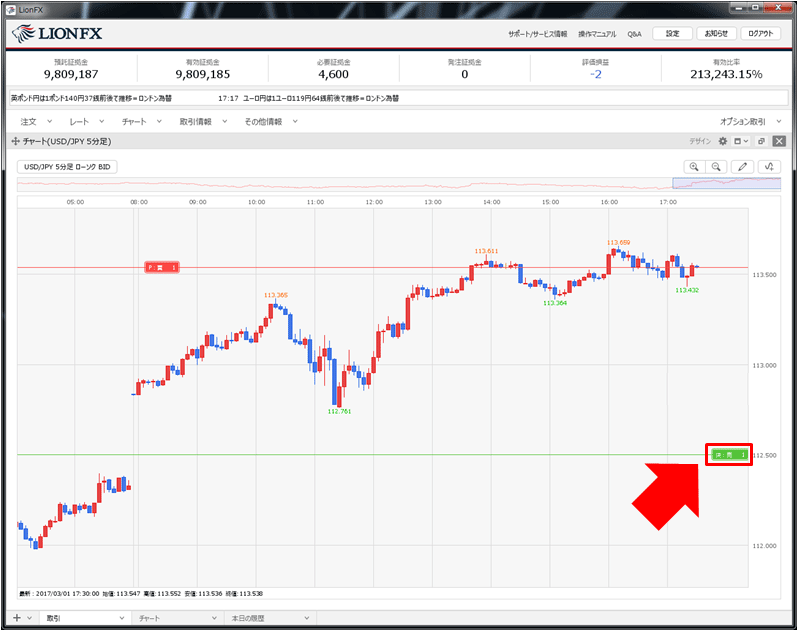Zoom in the chart with magnifier plus
The width and height of the screenshot is (798, 631).
(x=694, y=166)
